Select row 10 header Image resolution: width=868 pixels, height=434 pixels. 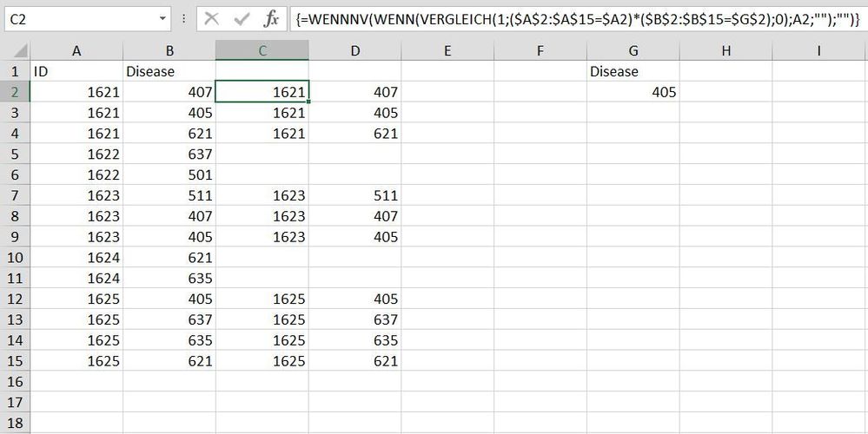pyautogui.click(x=15, y=257)
